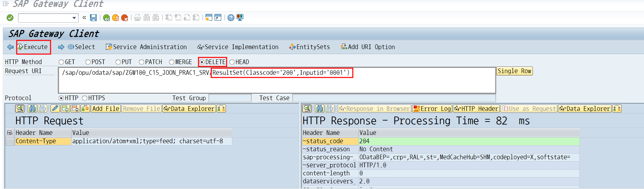Click the Find binoculars icon in HTTP Response toolbar

pyautogui.click(x=320, y=109)
